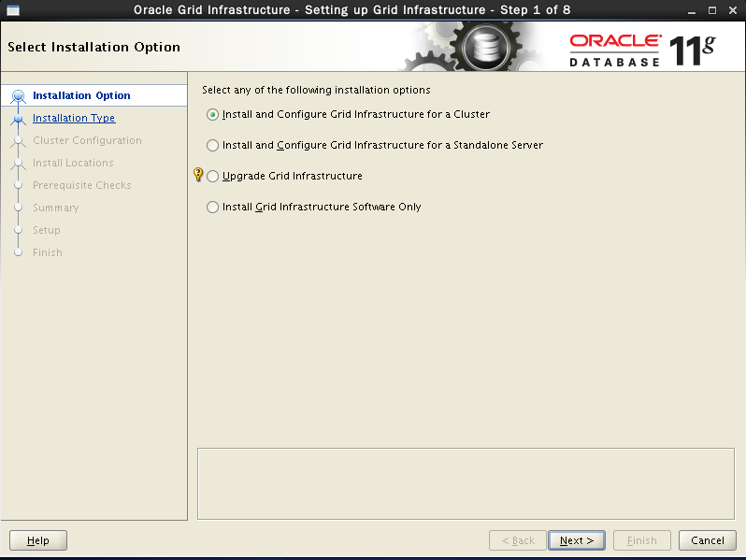Click the Oracle Database 11g logo
The width and height of the screenshot is (746, 560).
641,49
